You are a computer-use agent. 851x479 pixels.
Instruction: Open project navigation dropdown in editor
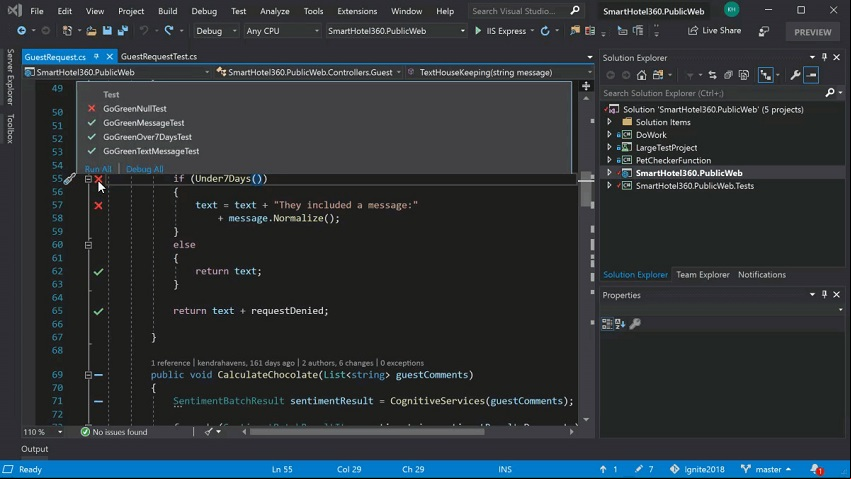(x=117, y=72)
